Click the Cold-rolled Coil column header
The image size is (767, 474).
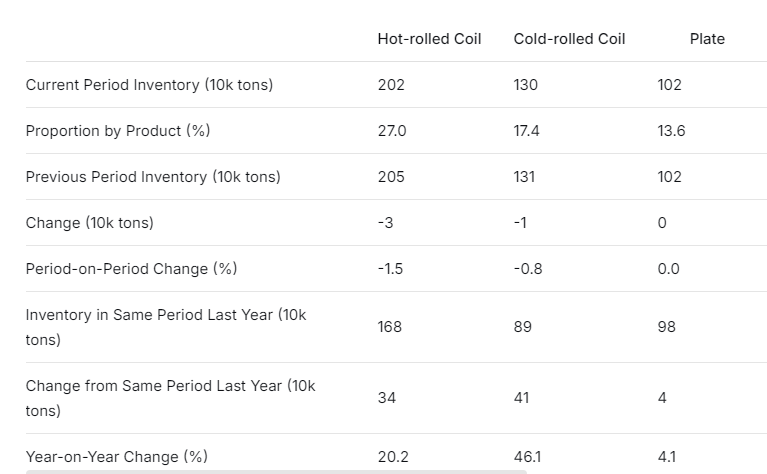coord(569,39)
